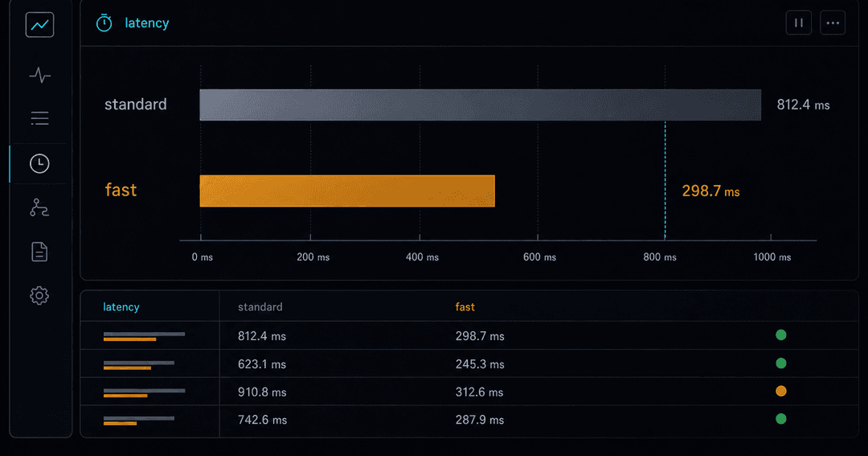Image resolution: width=868 pixels, height=456 pixels.
Task: Open the trend chart logo icon
Action: click(x=40, y=25)
